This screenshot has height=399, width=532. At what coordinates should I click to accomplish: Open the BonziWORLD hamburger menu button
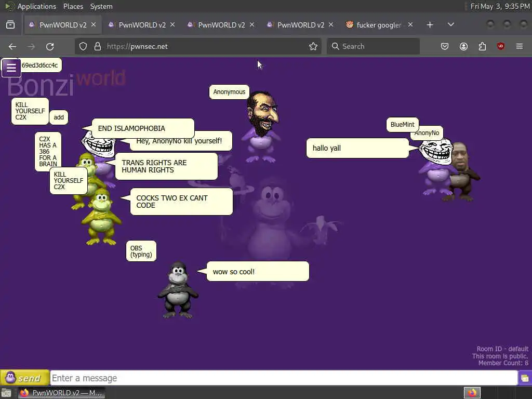click(11, 68)
